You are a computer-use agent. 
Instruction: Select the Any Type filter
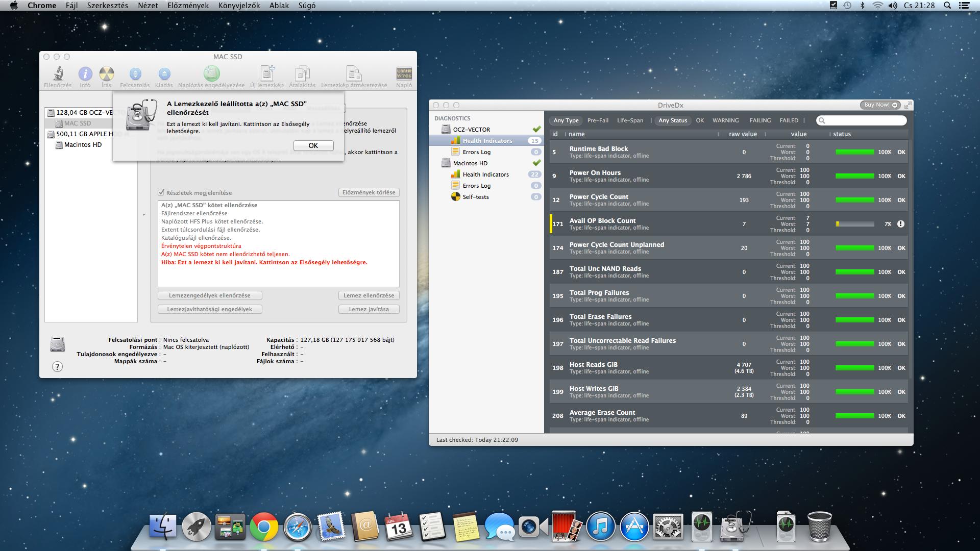[566, 120]
